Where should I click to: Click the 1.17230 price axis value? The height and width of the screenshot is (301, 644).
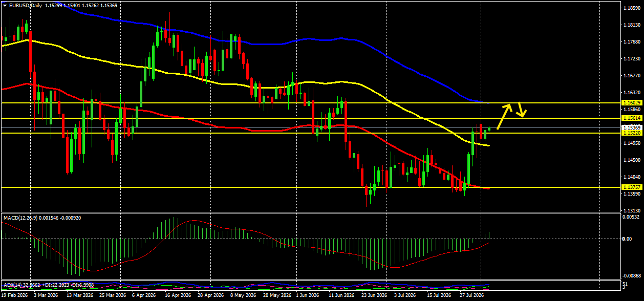[632, 59]
